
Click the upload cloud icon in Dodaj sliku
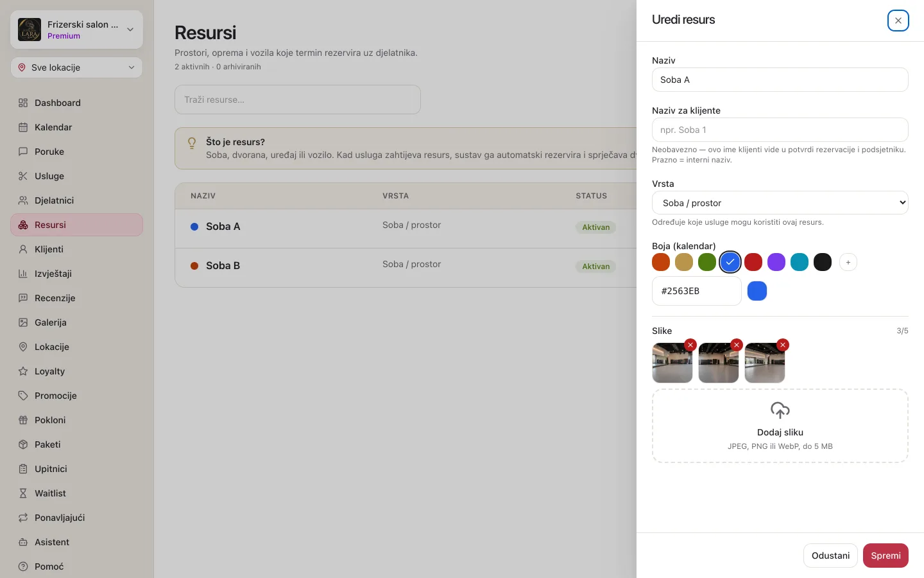[x=780, y=410]
